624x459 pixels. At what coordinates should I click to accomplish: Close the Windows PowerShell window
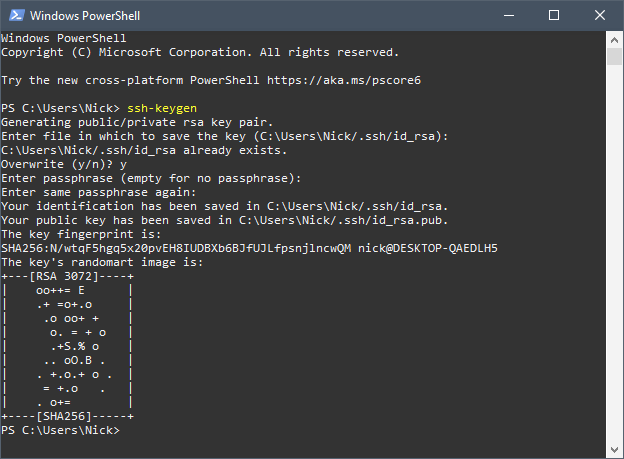click(600, 16)
